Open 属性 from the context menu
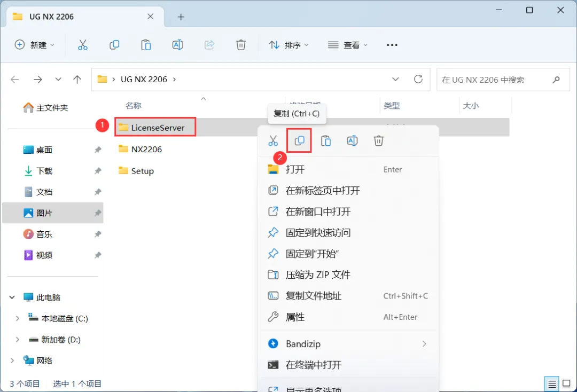Viewport: 577px width, 392px height. click(348, 317)
